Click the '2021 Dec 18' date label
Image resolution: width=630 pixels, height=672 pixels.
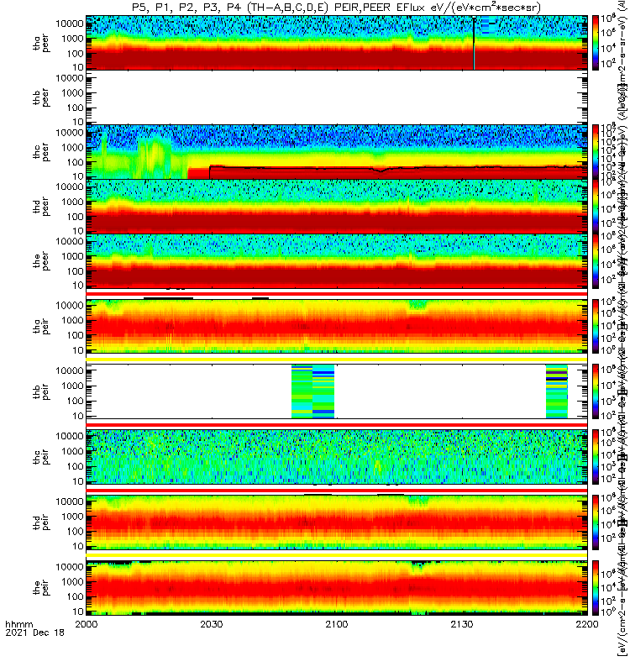34,633
